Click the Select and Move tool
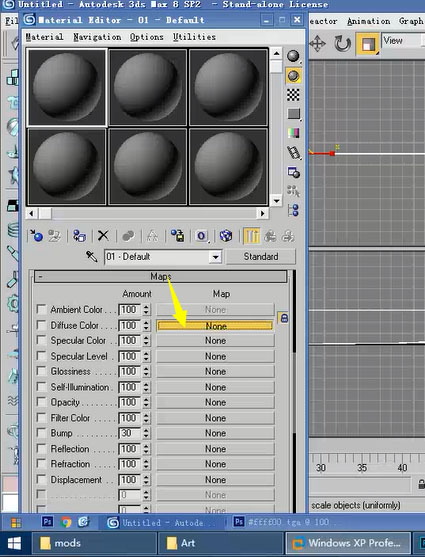This screenshot has width=425, height=557. [317, 44]
